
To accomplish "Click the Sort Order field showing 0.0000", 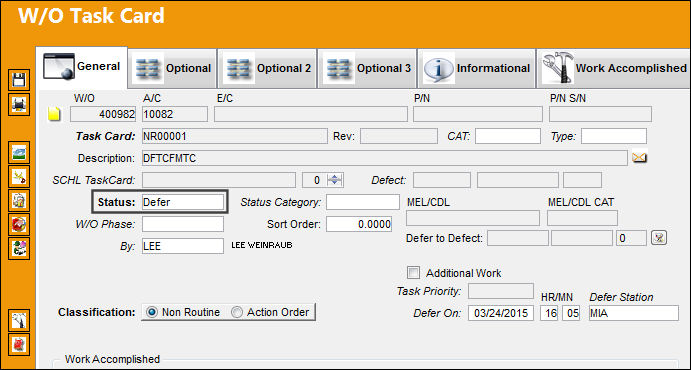I will [x=359, y=224].
